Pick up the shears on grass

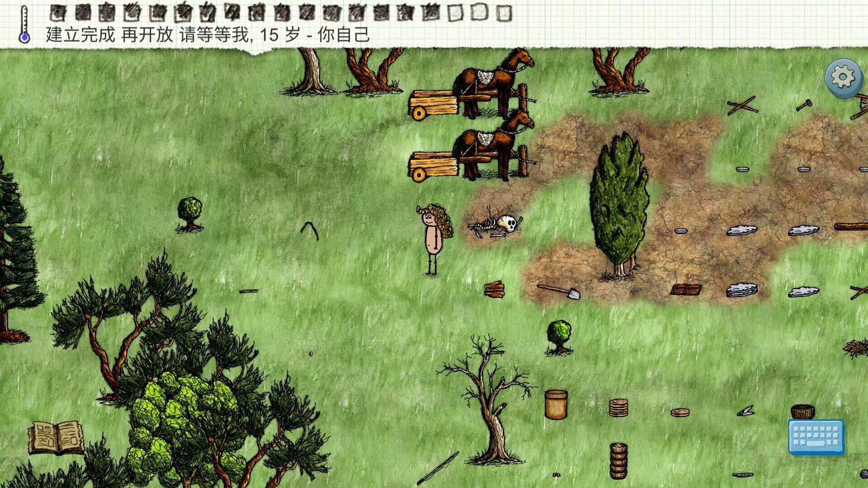coord(745,411)
